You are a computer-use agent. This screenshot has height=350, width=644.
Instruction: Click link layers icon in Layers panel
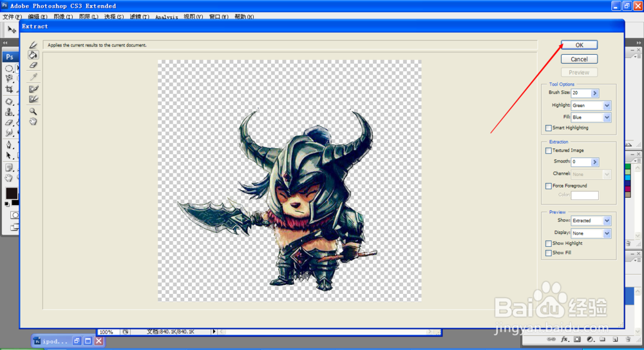pos(552,340)
